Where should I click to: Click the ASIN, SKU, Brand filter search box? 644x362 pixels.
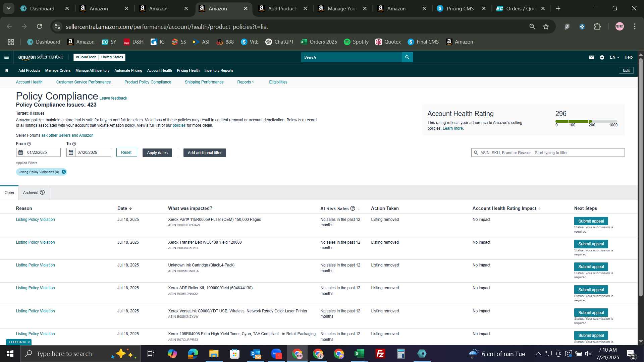548,153
